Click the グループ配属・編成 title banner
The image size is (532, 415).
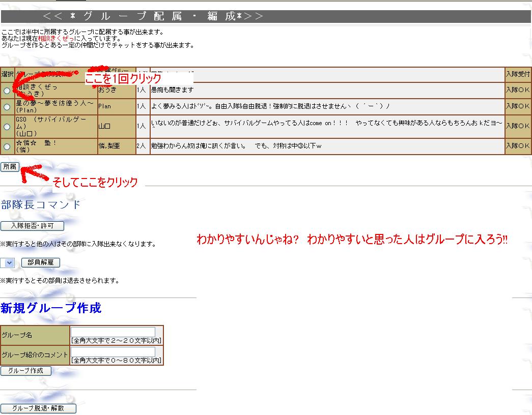point(153,16)
